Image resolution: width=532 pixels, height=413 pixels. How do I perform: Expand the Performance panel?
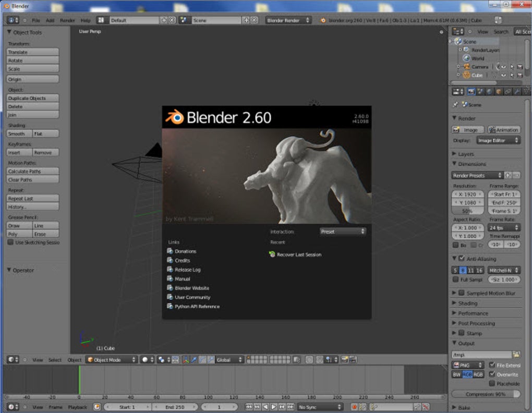[x=473, y=313]
